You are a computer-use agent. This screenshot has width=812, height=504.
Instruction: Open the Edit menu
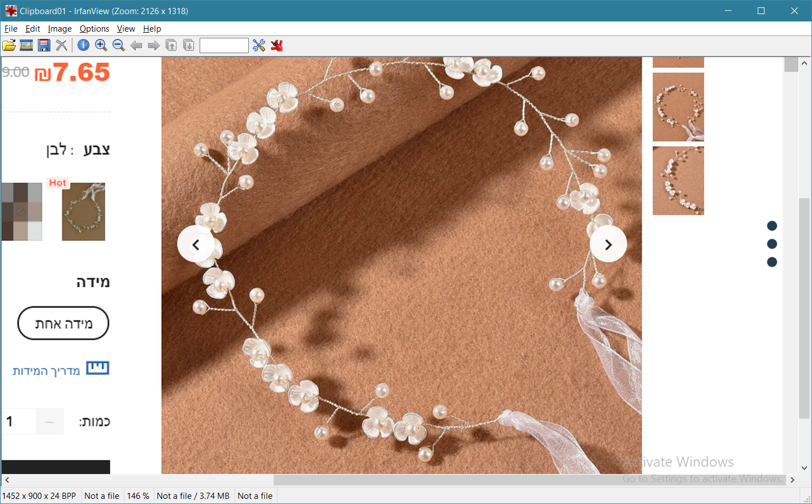(x=33, y=29)
